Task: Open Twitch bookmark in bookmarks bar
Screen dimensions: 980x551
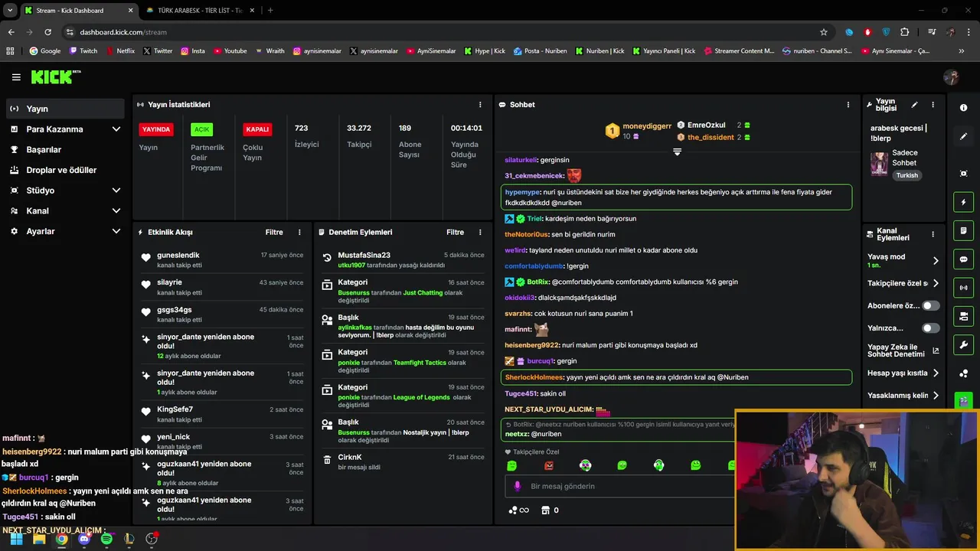Action: 83,51
